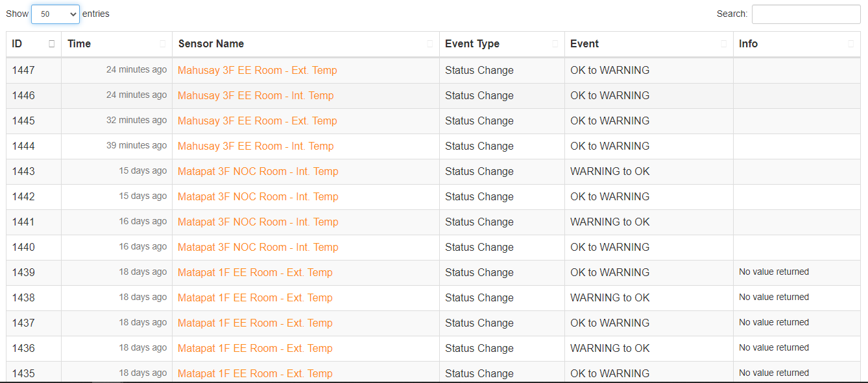Image resolution: width=868 pixels, height=383 pixels.
Task: Open Mahusay 3F EE Room Ext. Temp for event 1445
Action: (x=258, y=121)
